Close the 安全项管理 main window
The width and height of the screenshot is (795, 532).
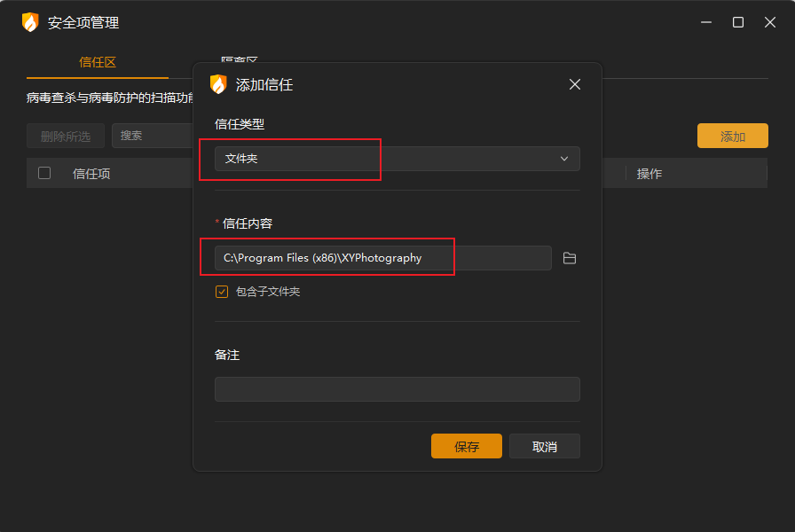(x=770, y=22)
